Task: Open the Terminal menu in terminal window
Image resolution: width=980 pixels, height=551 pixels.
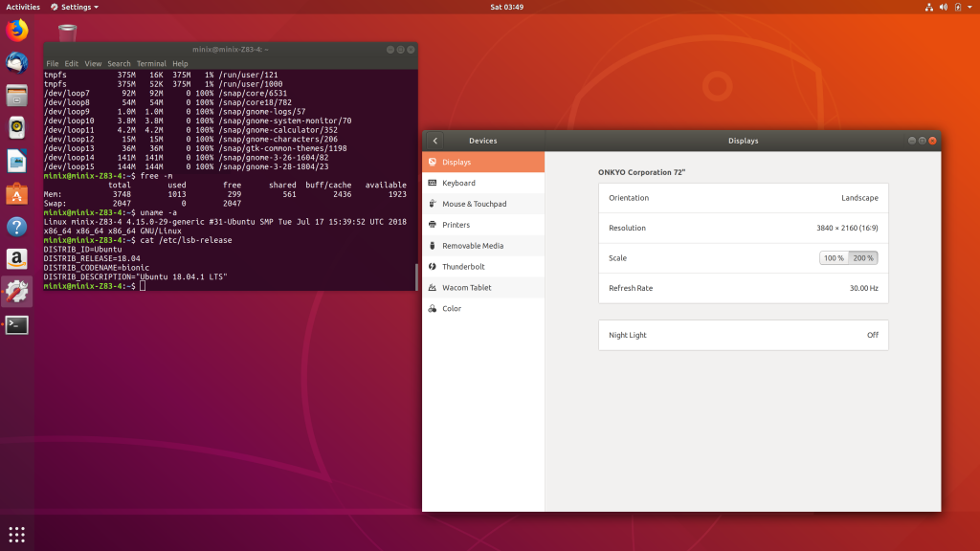Action: pos(151,64)
